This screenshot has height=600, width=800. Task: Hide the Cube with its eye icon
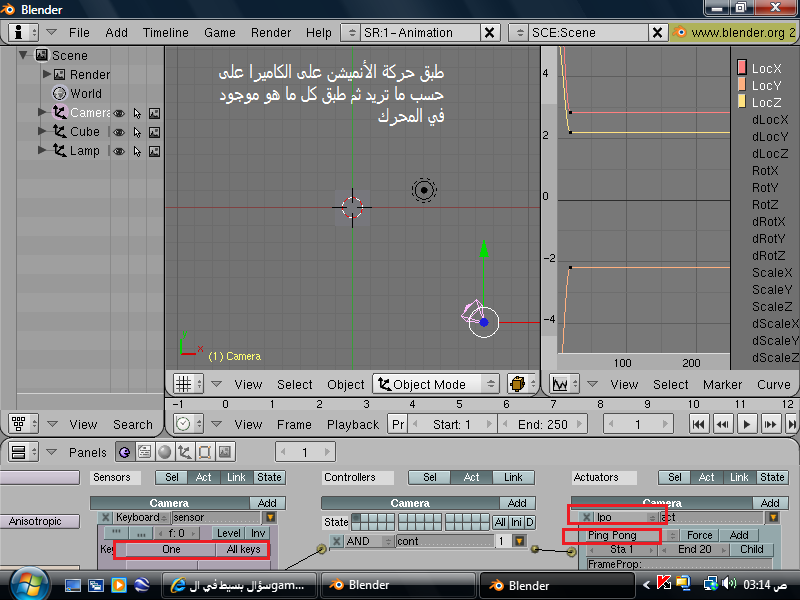point(119,132)
